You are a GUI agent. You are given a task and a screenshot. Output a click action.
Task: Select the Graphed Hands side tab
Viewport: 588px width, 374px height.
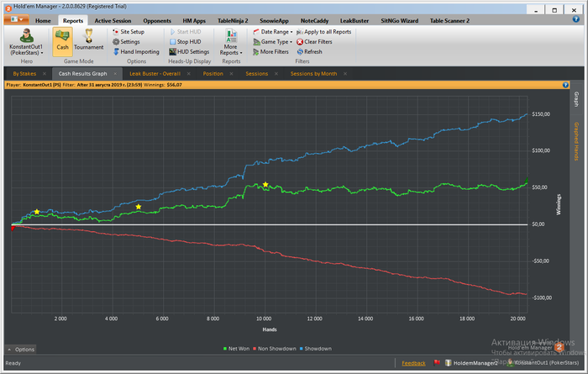point(576,141)
